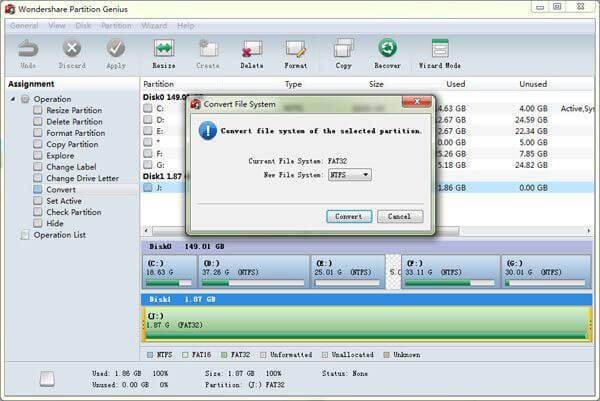Tick the checkbox beside partition J:
This screenshot has height=401, width=600.
point(147,187)
